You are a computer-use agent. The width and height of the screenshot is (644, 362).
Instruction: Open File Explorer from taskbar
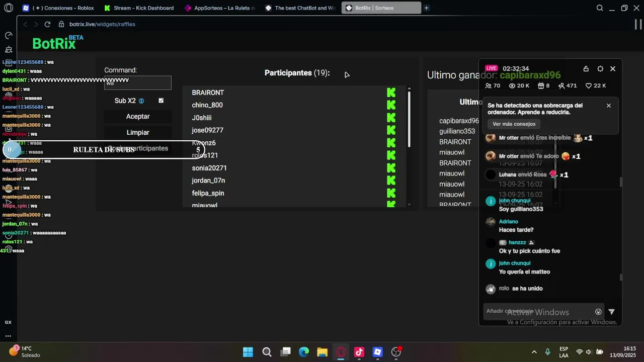coord(322,352)
